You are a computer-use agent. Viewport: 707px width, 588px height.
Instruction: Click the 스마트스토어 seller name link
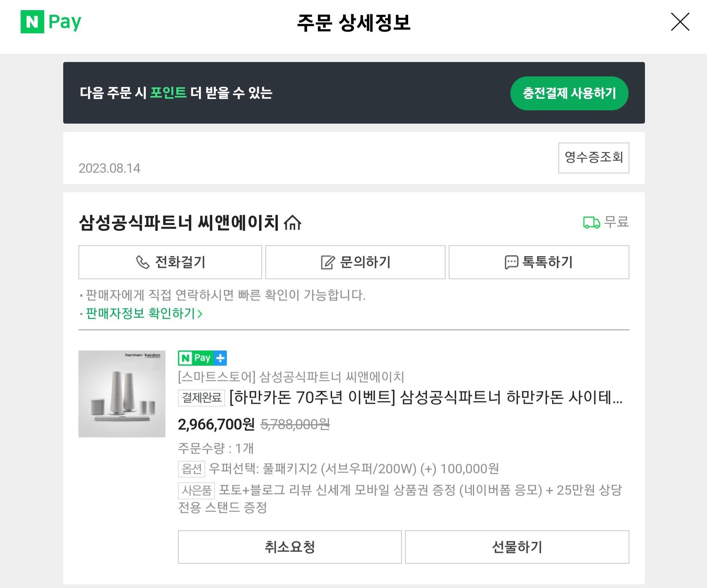[291, 377]
